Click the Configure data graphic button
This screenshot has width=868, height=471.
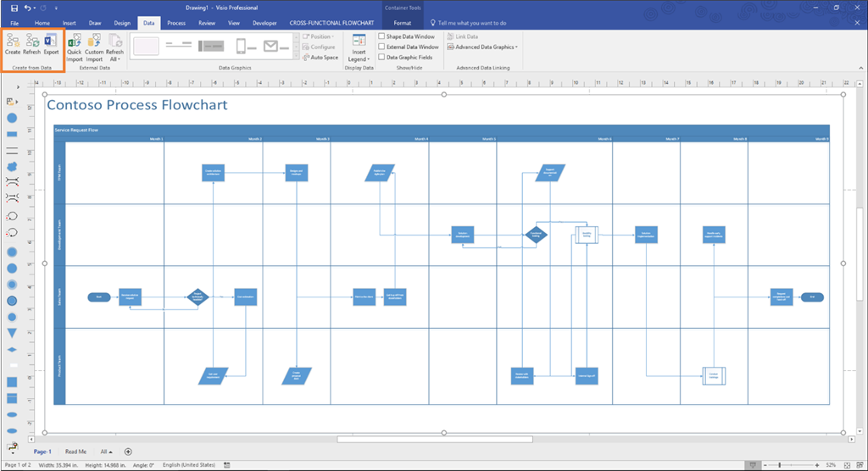[x=319, y=47]
